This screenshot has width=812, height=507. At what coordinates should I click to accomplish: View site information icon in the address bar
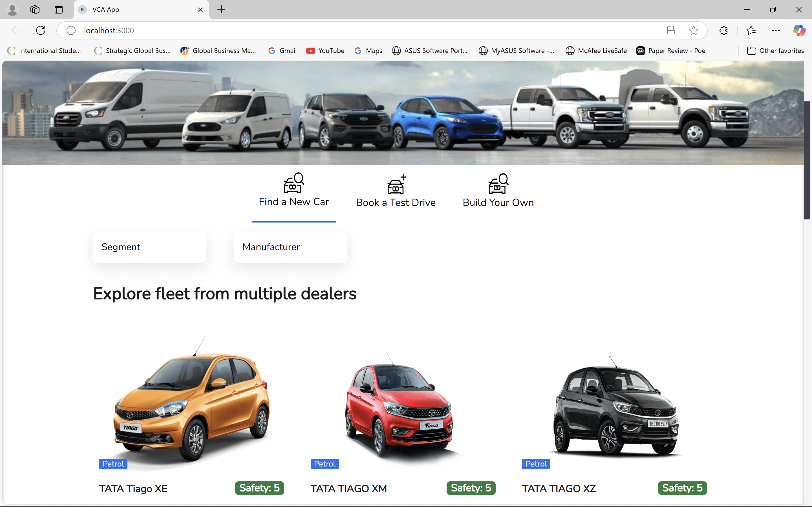click(x=71, y=30)
